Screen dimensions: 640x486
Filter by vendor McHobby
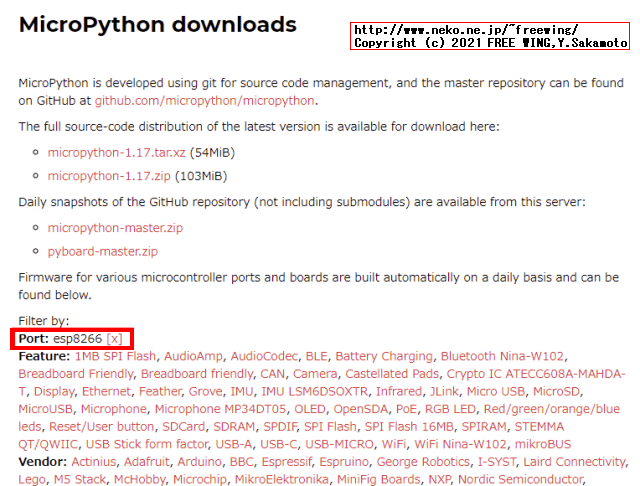pos(140,479)
